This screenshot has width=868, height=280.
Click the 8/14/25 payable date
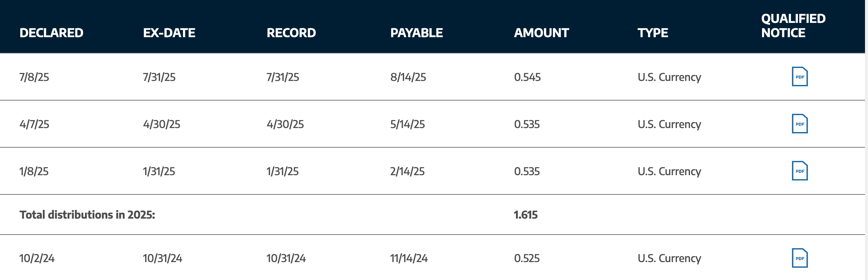click(408, 77)
